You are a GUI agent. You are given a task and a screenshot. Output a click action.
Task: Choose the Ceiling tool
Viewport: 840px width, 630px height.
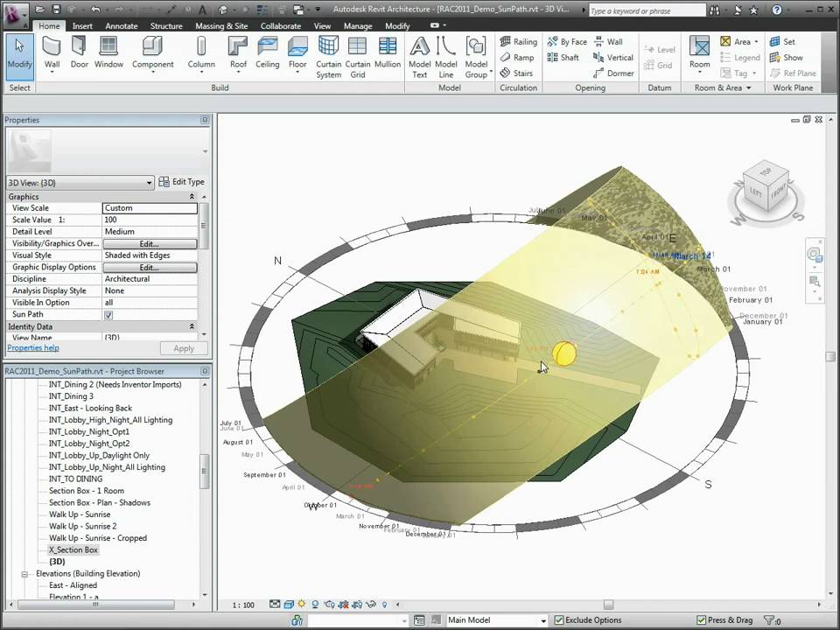pos(268,53)
